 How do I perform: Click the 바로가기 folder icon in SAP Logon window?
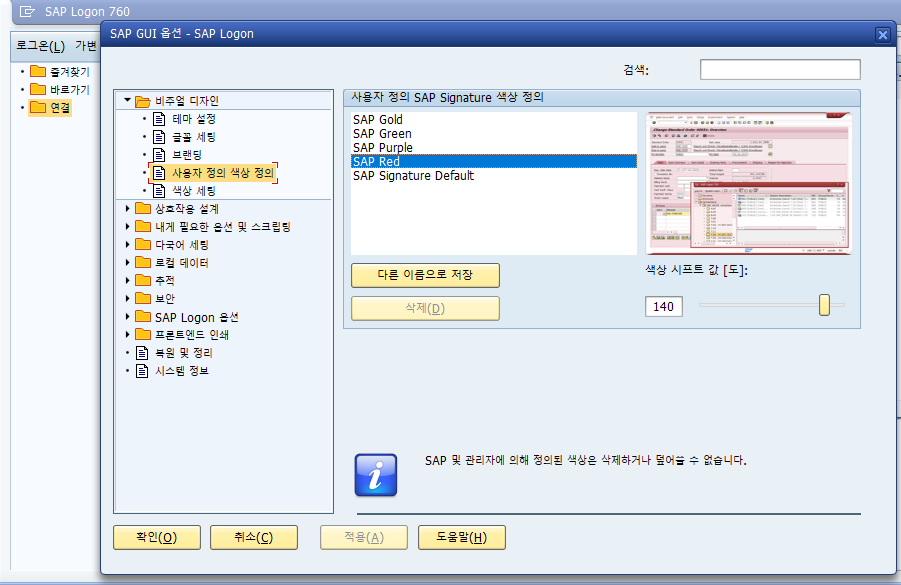pyautogui.click(x=38, y=89)
